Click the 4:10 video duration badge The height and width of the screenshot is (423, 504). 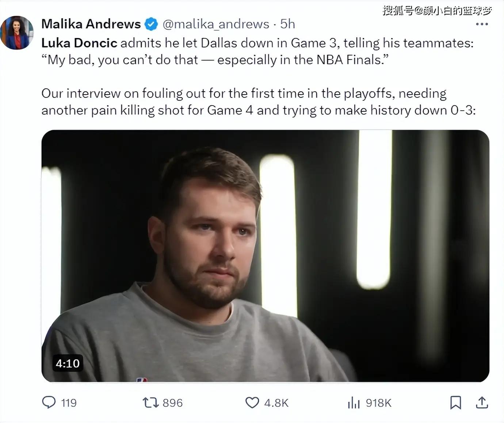coord(68,363)
